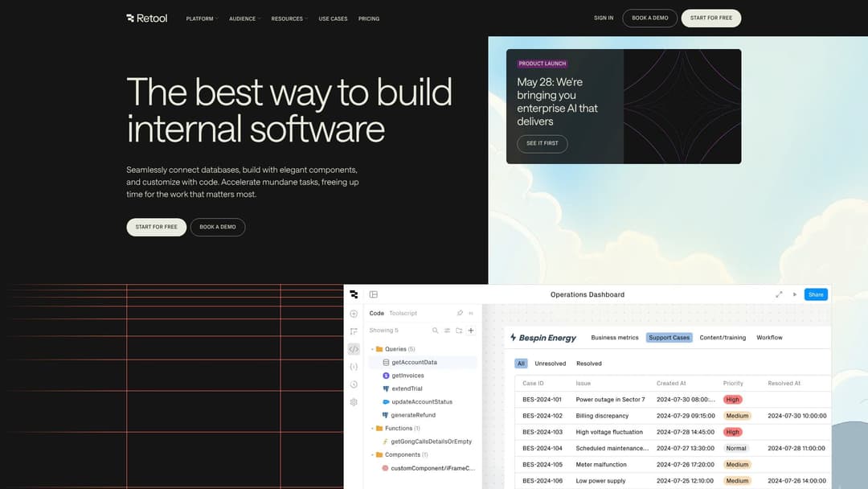This screenshot has height=489, width=868.
Task: Select the Support Cases tab
Action: pos(669,337)
